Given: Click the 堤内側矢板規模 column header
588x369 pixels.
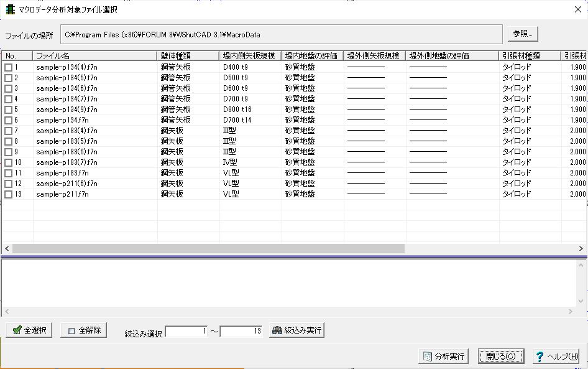Looking at the screenshot, I should [250, 56].
